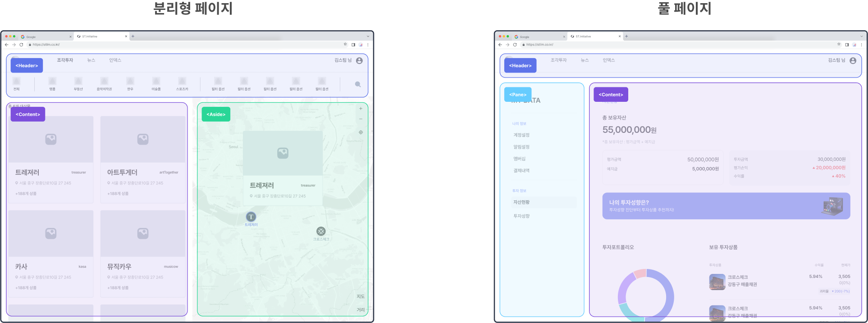
Task: Switch map view to 지도
Action: 361,296
